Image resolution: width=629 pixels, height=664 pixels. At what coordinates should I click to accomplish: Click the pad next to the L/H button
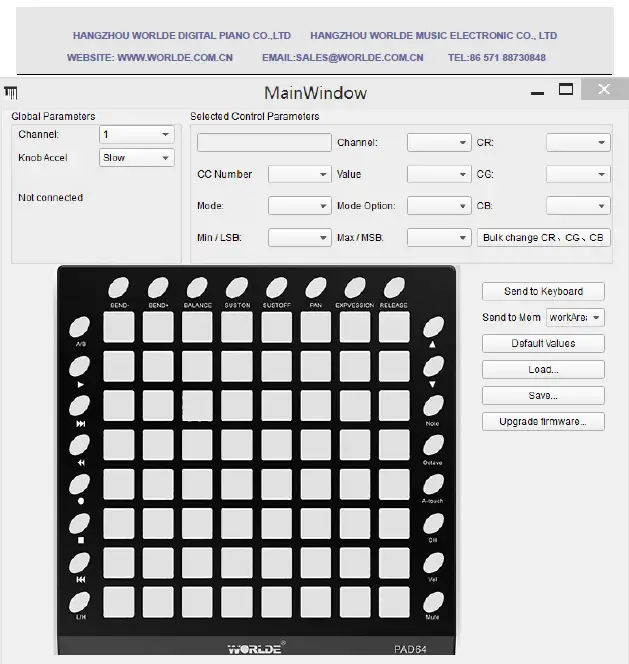tap(119, 602)
